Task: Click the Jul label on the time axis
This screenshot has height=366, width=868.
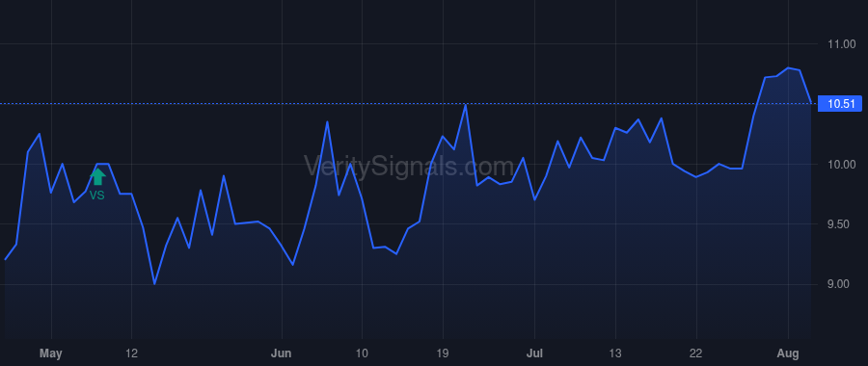Action: pyautogui.click(x=534, y=353)
